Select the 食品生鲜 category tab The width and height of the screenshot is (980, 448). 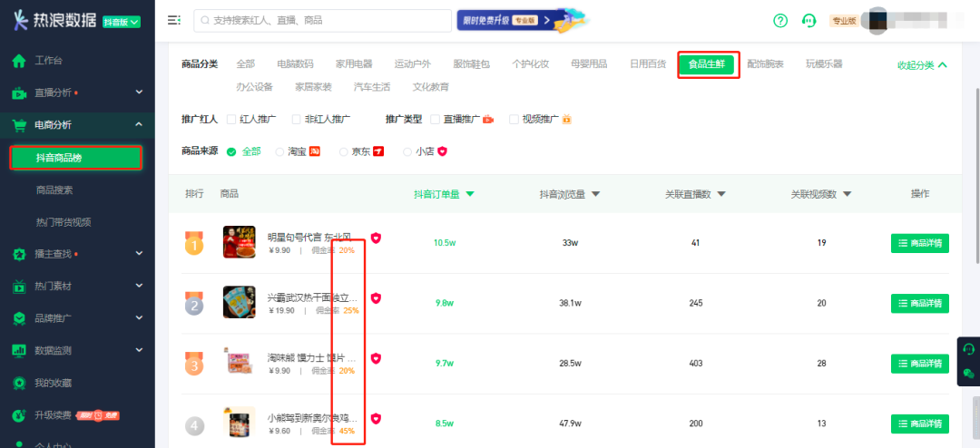click(x=706, y=64)
